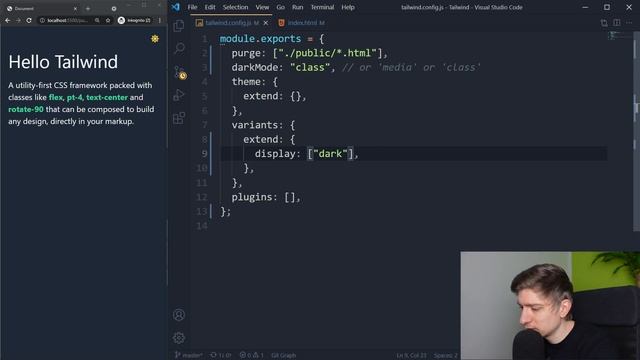Click the webcam video overlay
The image size is (640, 360).
point(550,306)
